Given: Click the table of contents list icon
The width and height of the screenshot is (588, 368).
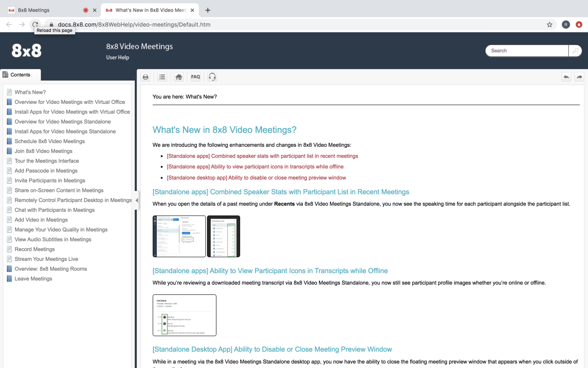Looking at the screenshot, I should [162, 77].
